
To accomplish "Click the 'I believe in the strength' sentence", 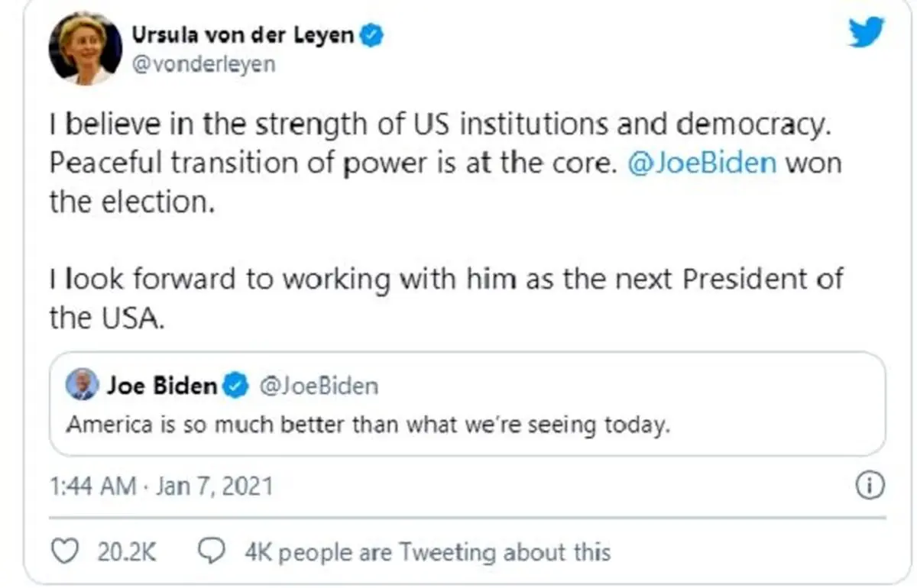I will coord(439,124).
